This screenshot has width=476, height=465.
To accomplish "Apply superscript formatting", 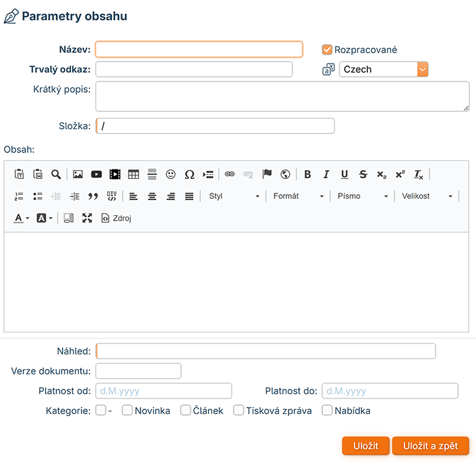I will (400, 174).
